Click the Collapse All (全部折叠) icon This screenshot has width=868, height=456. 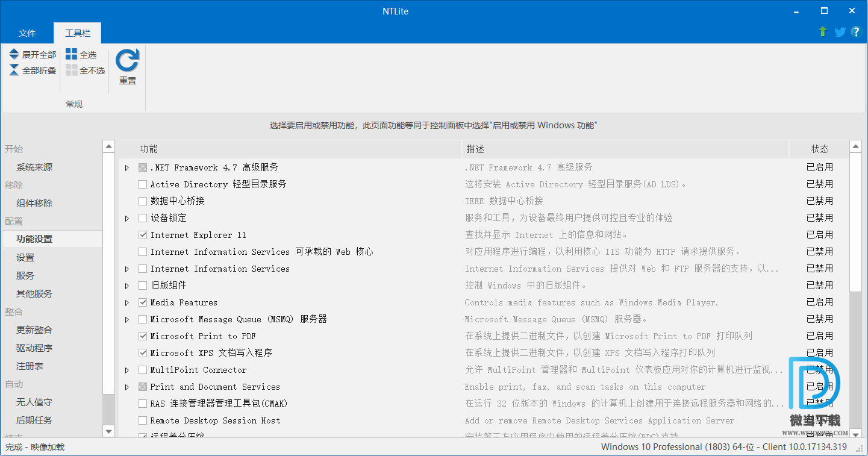14,70
